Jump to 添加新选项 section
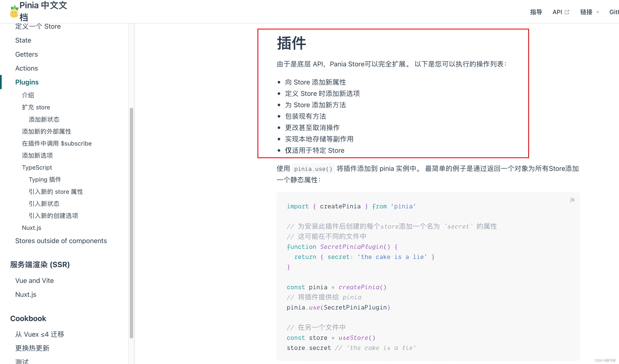Viewport: 619px width, 364px height. [37, 155]
